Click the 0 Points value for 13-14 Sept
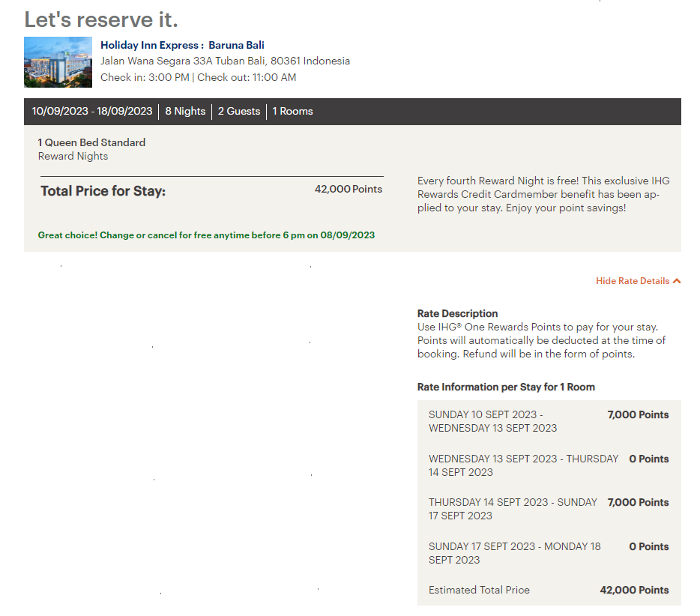This screenshot has height=616, width=700. coord(648,459)
